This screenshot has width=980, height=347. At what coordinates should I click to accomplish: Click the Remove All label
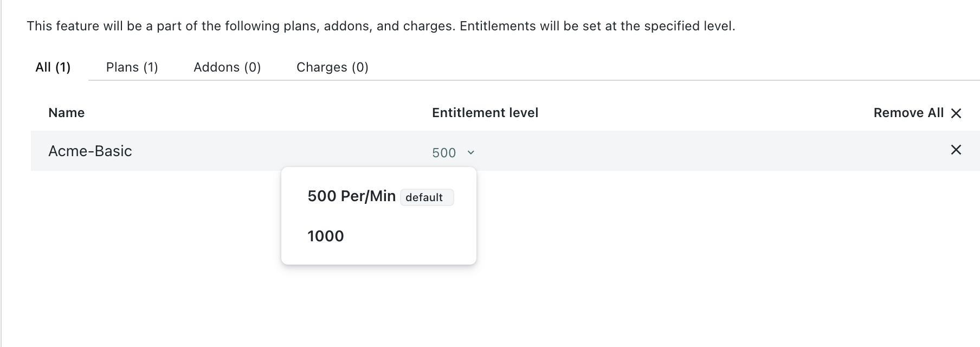coord(908,113)
